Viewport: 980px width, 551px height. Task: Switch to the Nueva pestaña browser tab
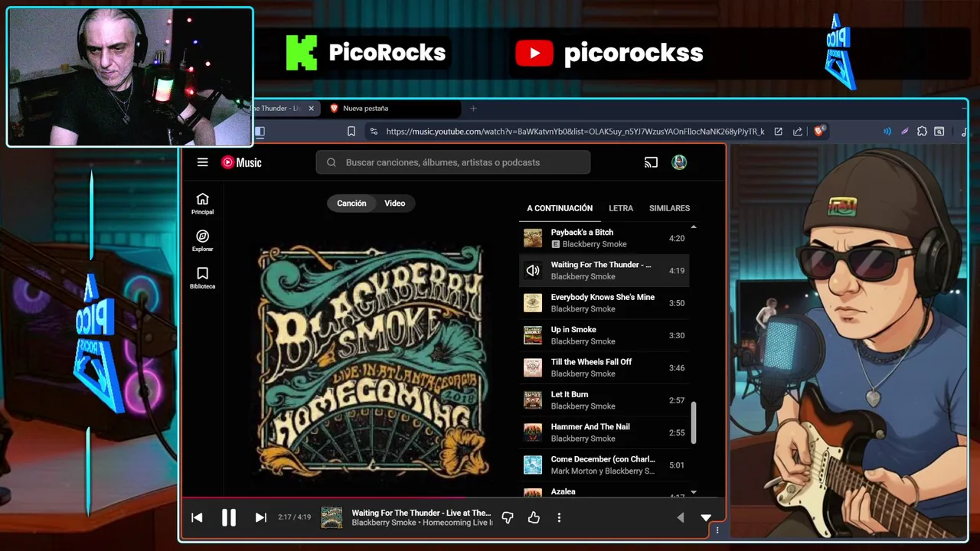[x=394, y=109]
